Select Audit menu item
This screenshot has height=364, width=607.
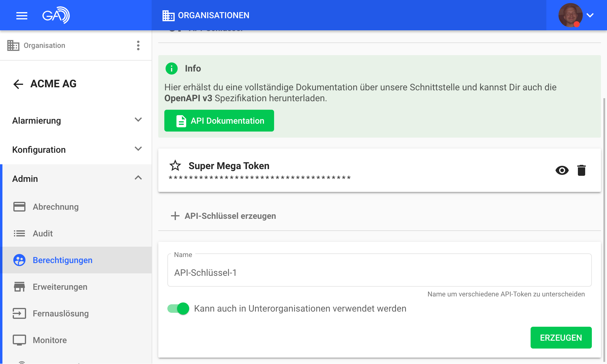43,233
